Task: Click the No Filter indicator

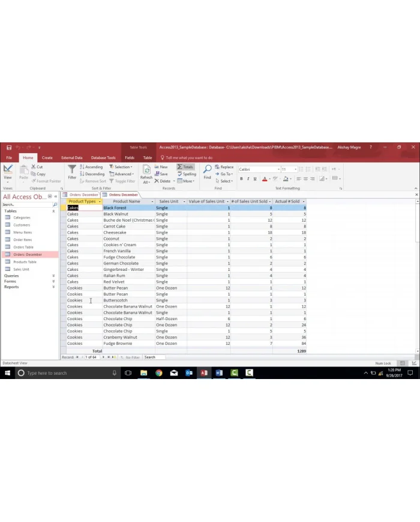Action: click(130, 357)
